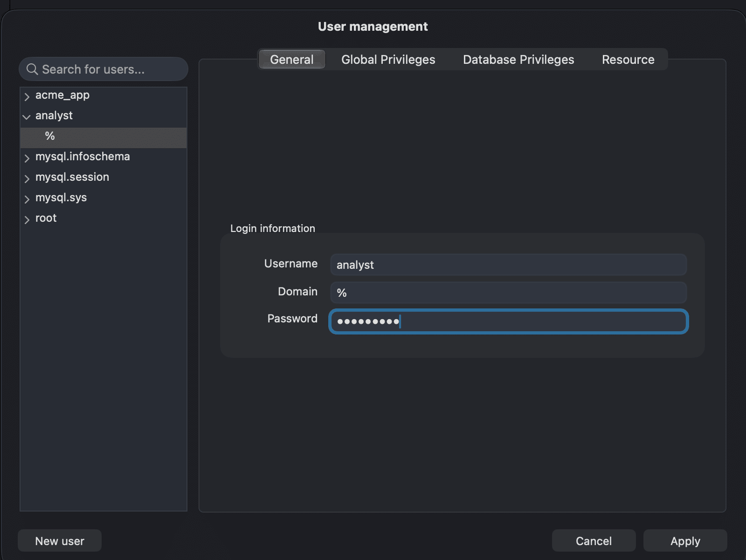Screen dimensions: 746x560
Task: Click into the Username field
Action: [508, 265]
